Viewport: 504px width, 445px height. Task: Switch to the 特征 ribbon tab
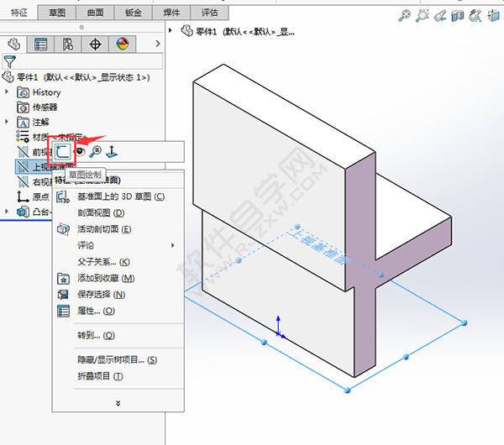click(x=19, y=13)
